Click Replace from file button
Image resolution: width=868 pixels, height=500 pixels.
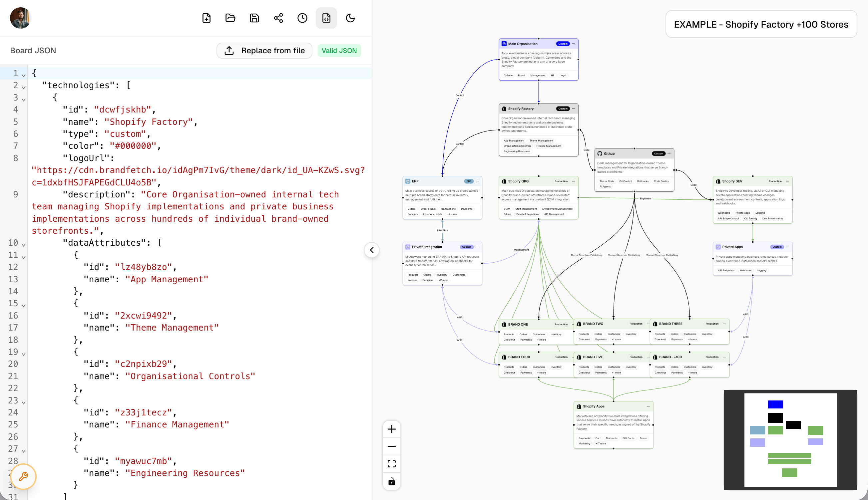pos(264,51)
